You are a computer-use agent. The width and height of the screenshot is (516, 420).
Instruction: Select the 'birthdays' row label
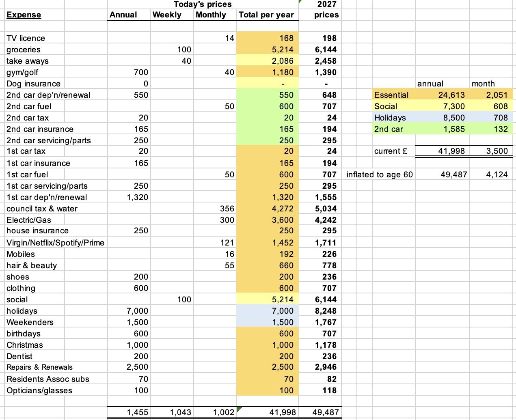[x=24, y=334]
